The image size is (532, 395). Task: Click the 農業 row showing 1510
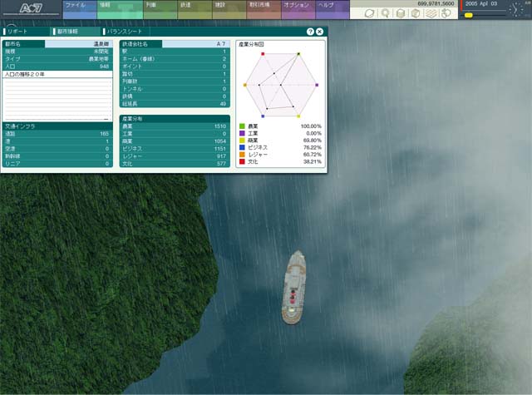(x=175, y=126)
